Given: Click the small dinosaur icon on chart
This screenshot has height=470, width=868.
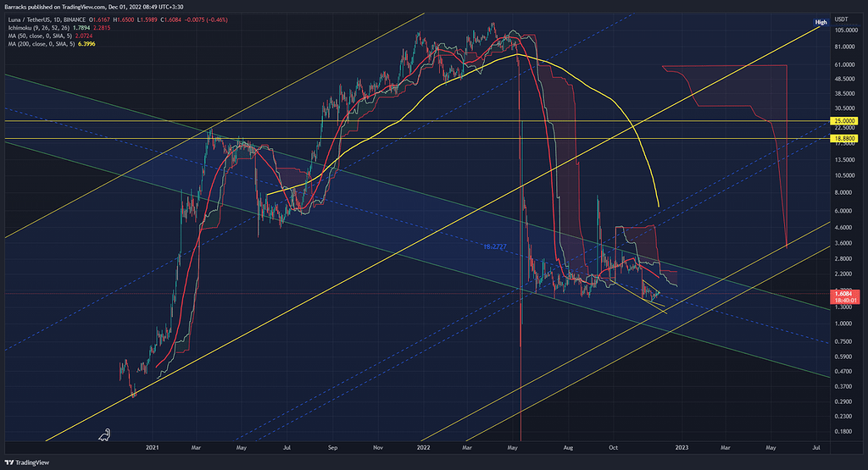Looking at the screenshot, I should pyautogui.click(x=102, y=434).
